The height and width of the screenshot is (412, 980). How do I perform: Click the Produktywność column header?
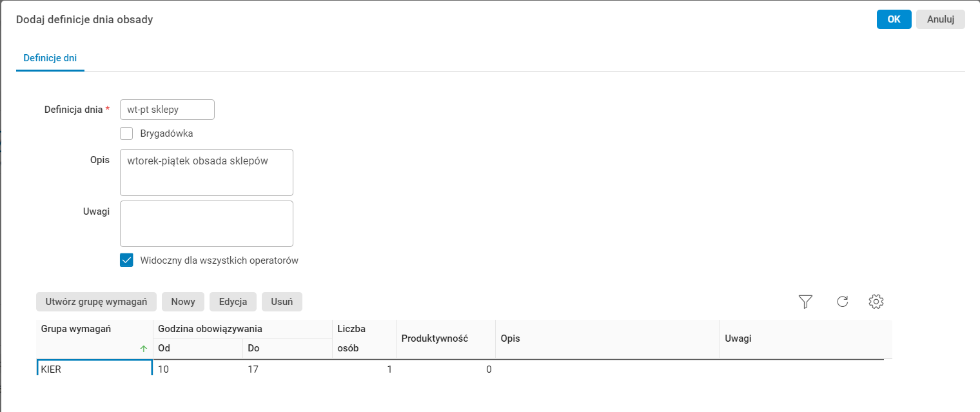pyautogui.click(x=435, y=338)
